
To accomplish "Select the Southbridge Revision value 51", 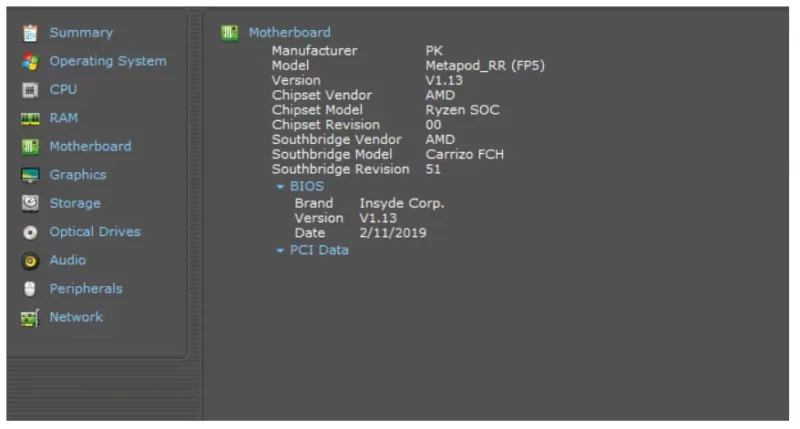I will coord(433,169).
